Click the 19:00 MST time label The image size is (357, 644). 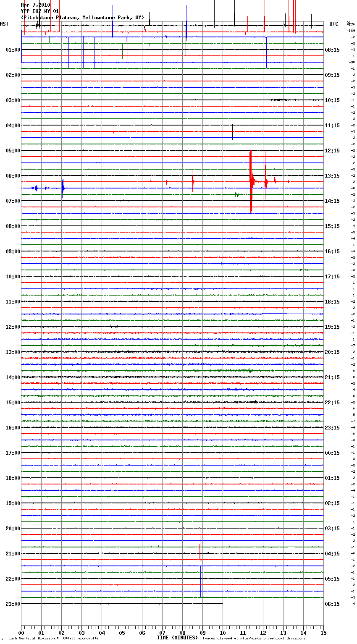(13, 503)
